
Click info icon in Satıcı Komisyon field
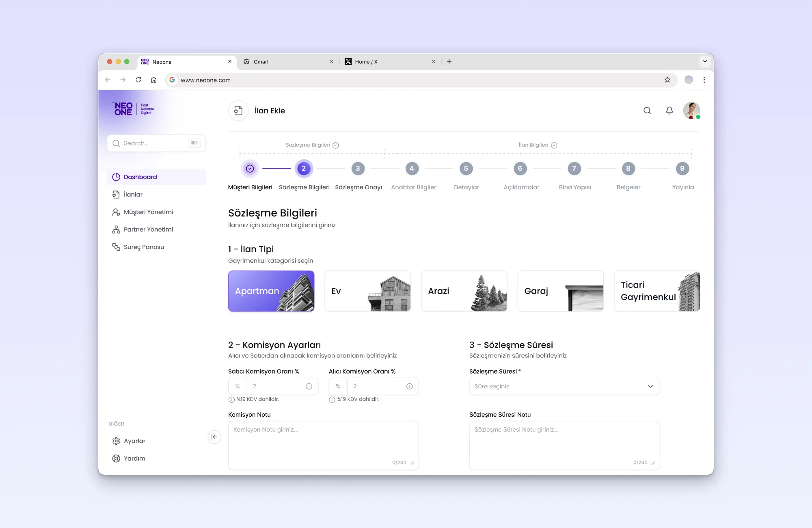(309, 386)
